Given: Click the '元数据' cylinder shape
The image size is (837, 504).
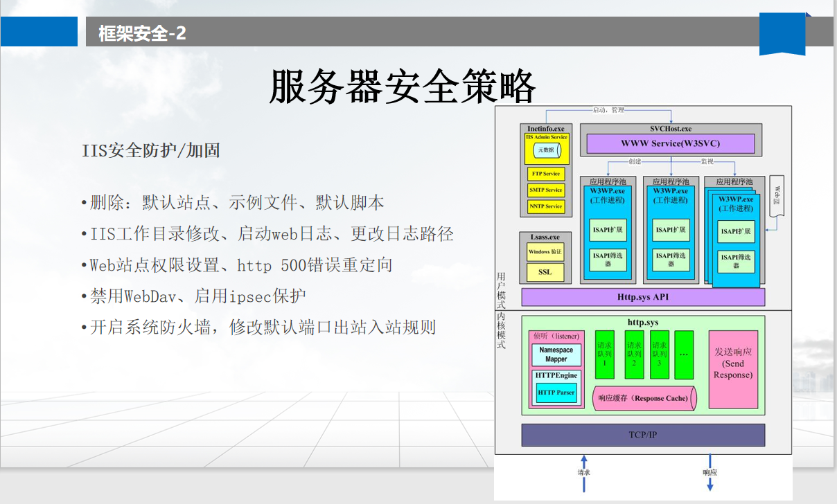Looking at the screenshot, I should 546,150.
